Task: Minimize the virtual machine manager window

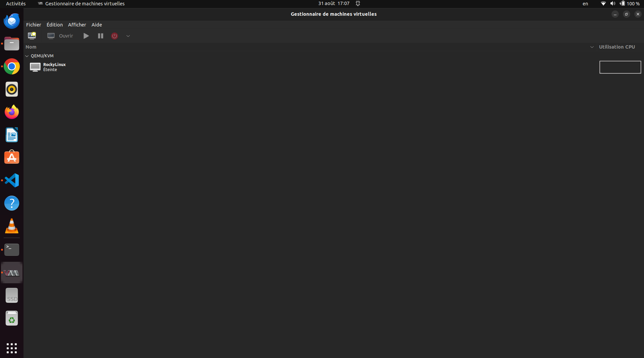Action: tap(615, 14)
